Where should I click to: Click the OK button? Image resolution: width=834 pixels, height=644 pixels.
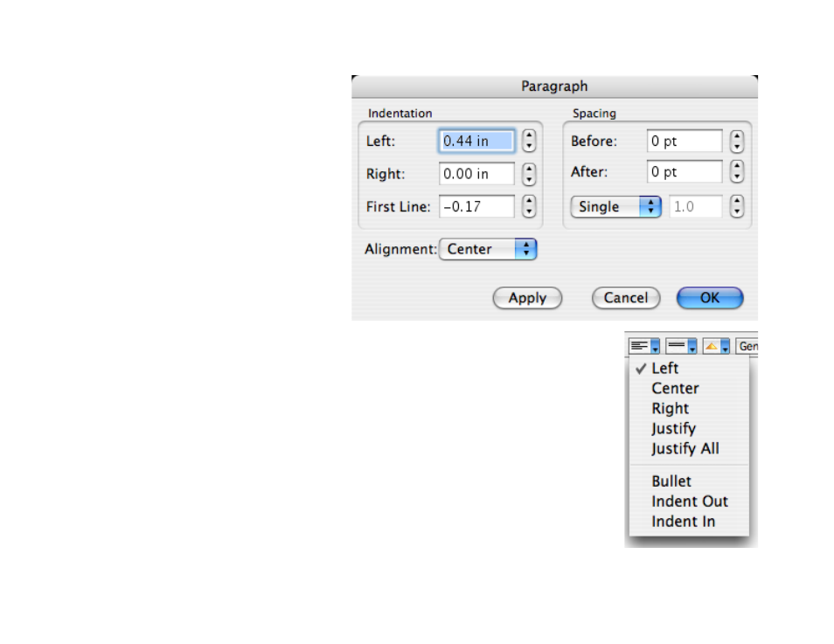point(710,298)
